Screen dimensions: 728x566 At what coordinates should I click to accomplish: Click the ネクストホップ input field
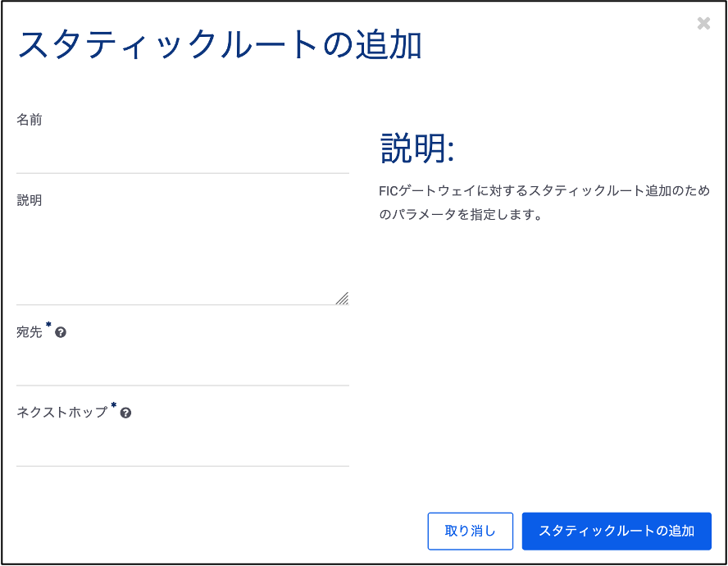[183, 446]
